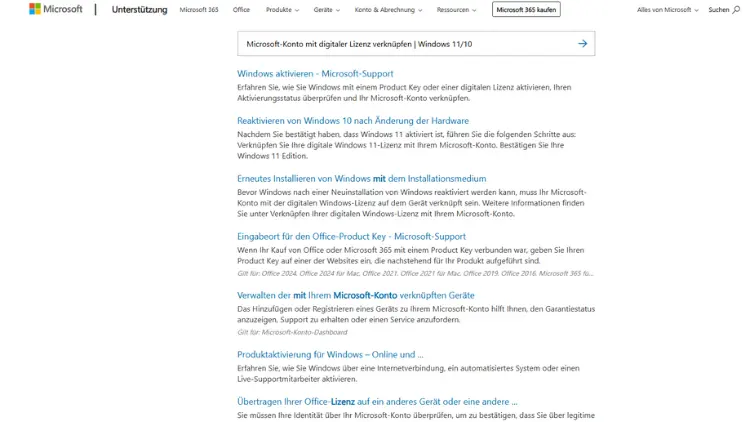Go to Microsoft 365 nav item
The height and width of the screenshot is (422, 750).
click(199, 10)
